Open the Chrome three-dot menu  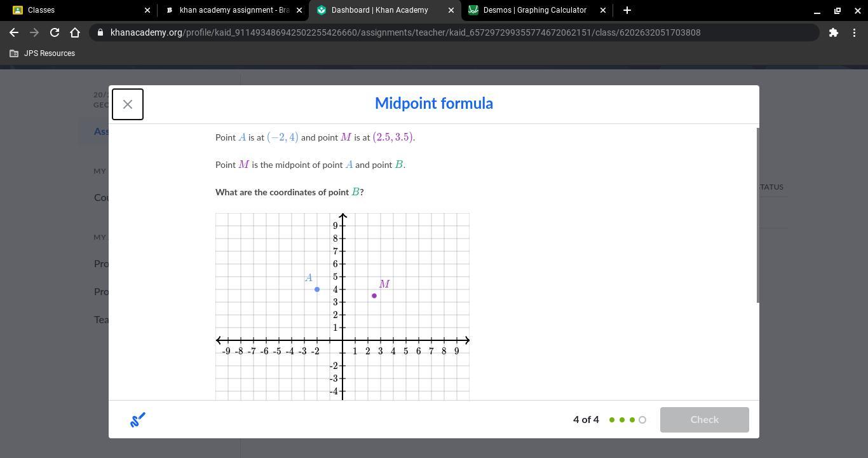[854, 32]
